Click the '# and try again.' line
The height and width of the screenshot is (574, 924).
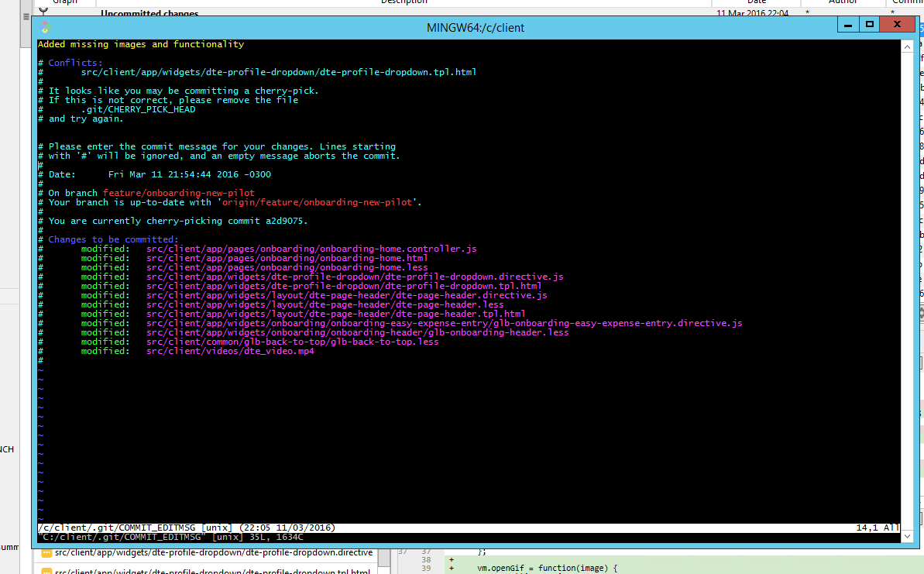click(81, 119)
